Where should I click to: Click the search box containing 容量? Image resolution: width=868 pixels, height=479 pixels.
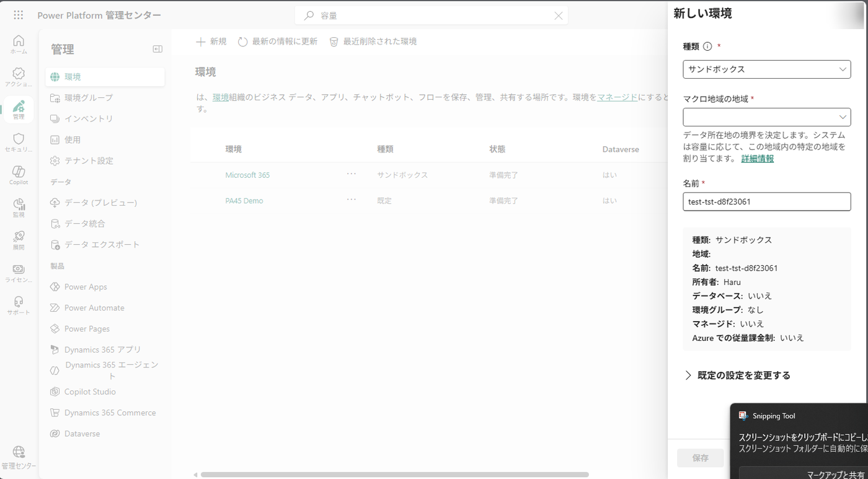(432, 15)
